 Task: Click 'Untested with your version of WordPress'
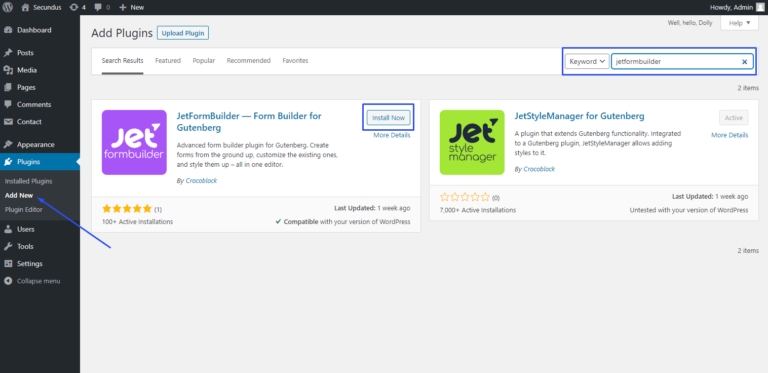point(689,210)
